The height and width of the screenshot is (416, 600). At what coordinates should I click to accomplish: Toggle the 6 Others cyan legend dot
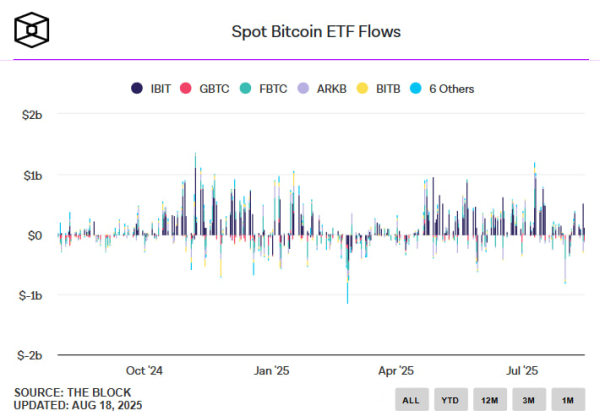pyautogui.click(x=416, y=88)
